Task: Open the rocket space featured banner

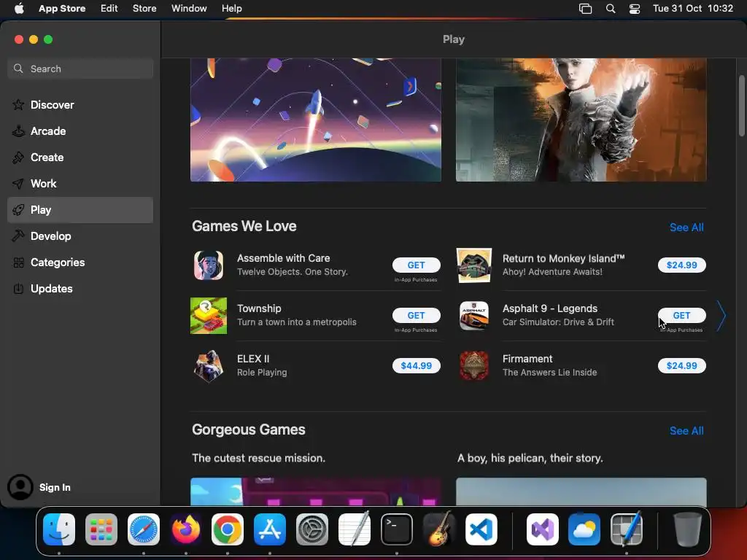Action: click(316, 120)
